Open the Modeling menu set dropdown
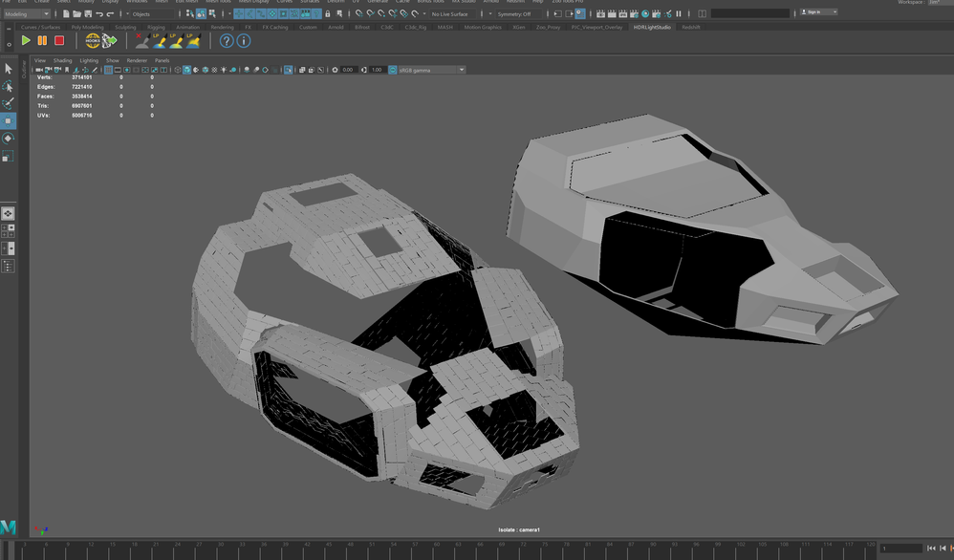Screen dimensions: 954x560 pos(27,12)
